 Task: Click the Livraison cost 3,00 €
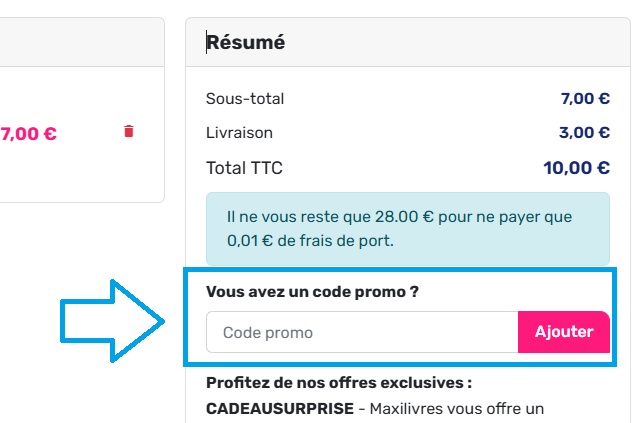pos(585,132)
